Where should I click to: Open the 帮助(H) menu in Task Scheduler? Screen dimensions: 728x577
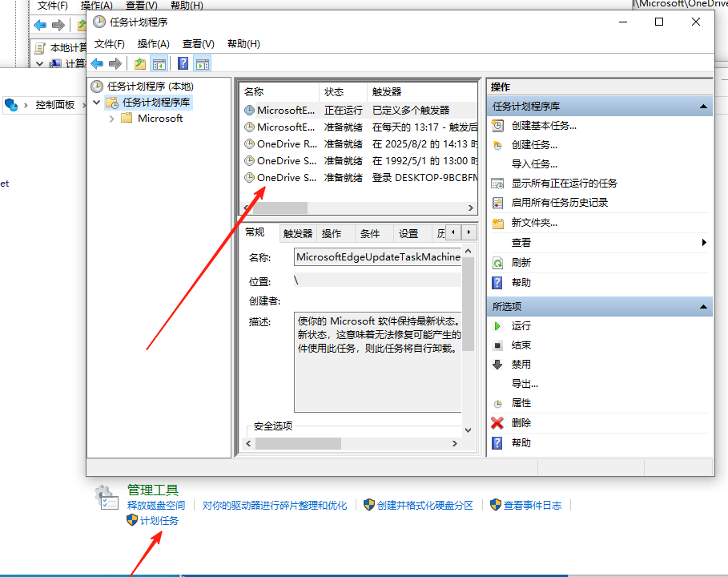pyautogui.click(x=243, y=43)
